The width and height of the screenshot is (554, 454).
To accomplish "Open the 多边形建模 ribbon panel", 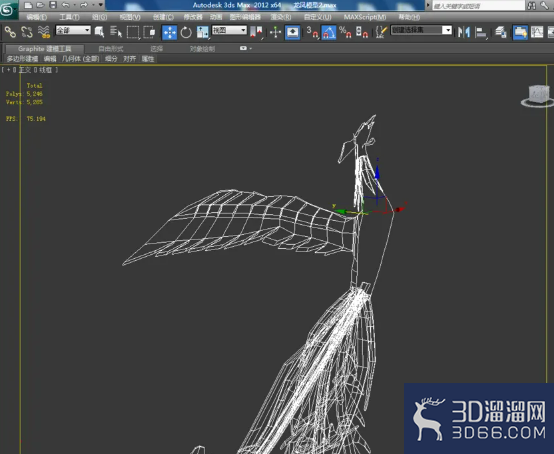I will point(22,59).
